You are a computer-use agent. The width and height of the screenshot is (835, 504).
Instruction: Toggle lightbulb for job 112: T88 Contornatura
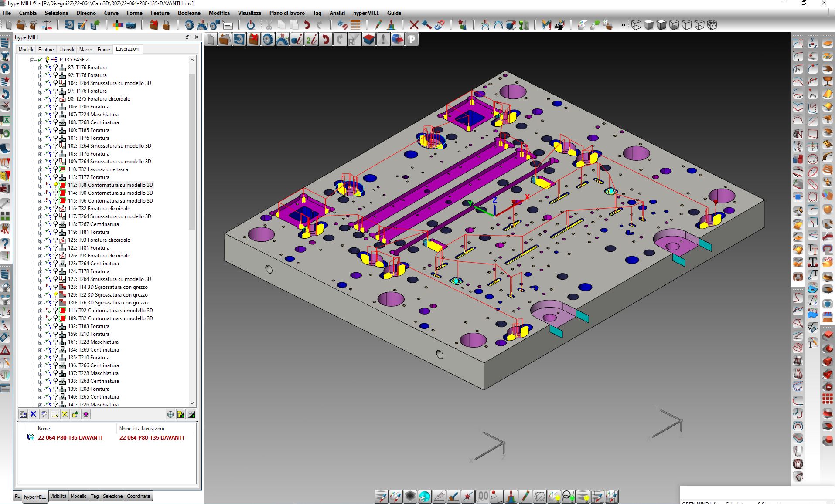point(55,185)
